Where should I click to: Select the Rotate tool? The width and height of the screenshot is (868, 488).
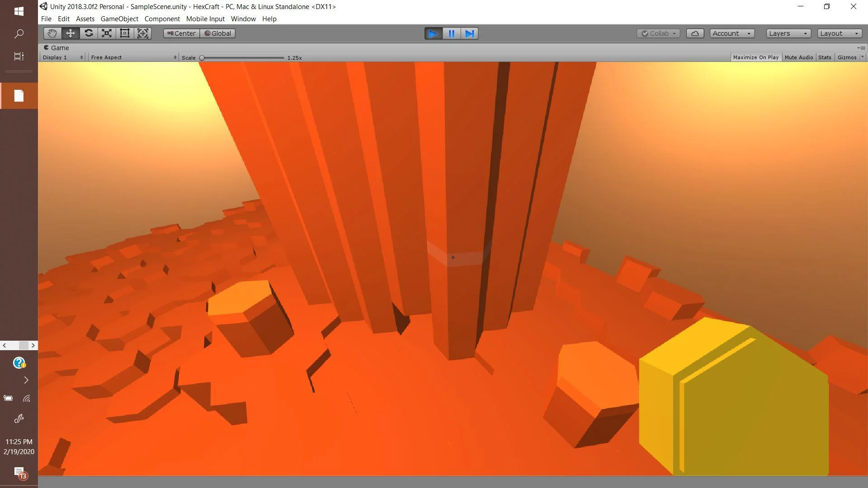[89, 33]
